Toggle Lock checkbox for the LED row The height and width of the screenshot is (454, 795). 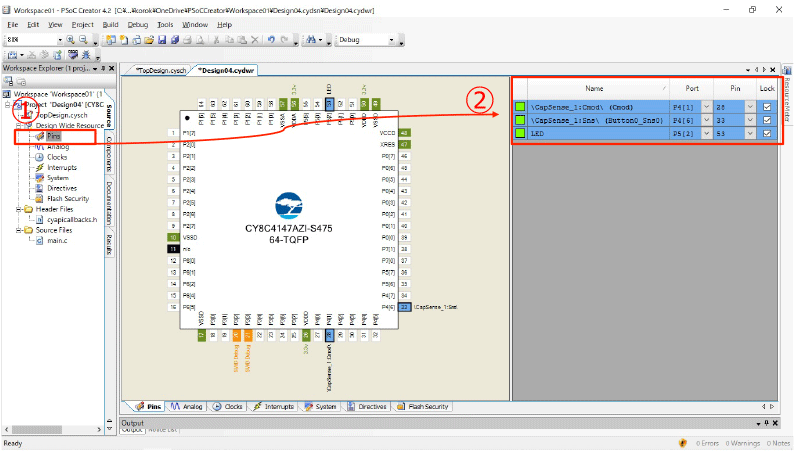[x=767, y=133]
